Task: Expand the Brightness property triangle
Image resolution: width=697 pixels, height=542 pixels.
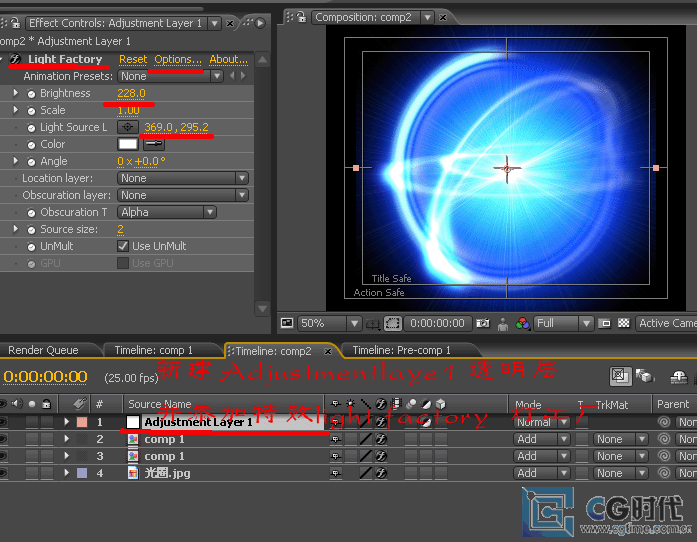Action: (x=16, y=94)
